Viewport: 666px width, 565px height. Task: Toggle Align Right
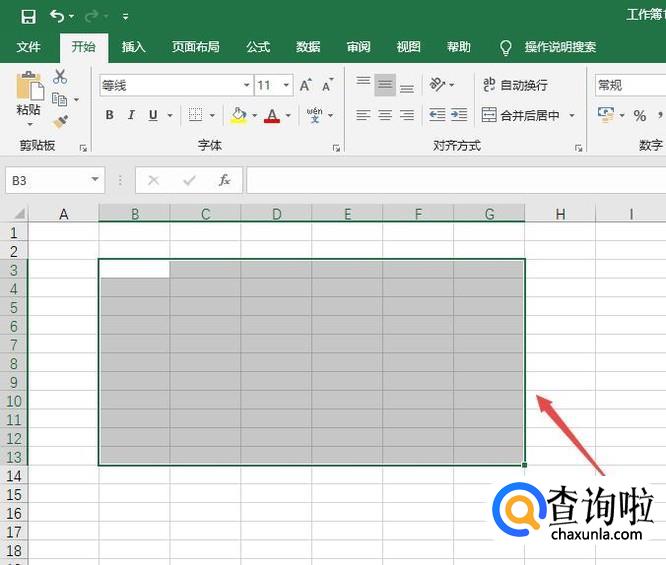[407, 115]
